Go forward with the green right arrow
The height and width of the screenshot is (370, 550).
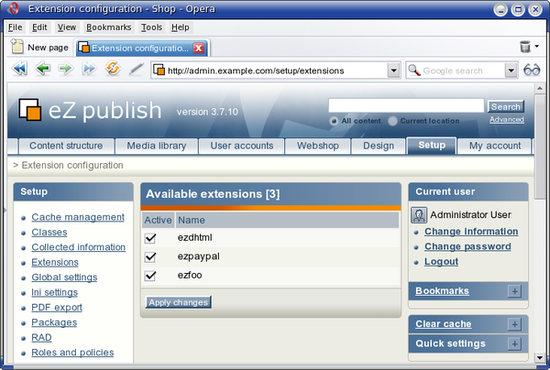pos(66,69)
